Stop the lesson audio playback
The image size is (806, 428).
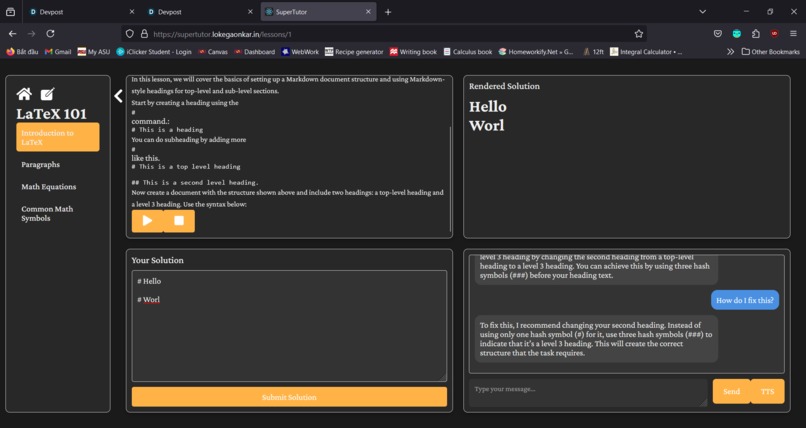pyautogui.click(x=179, y=221)
